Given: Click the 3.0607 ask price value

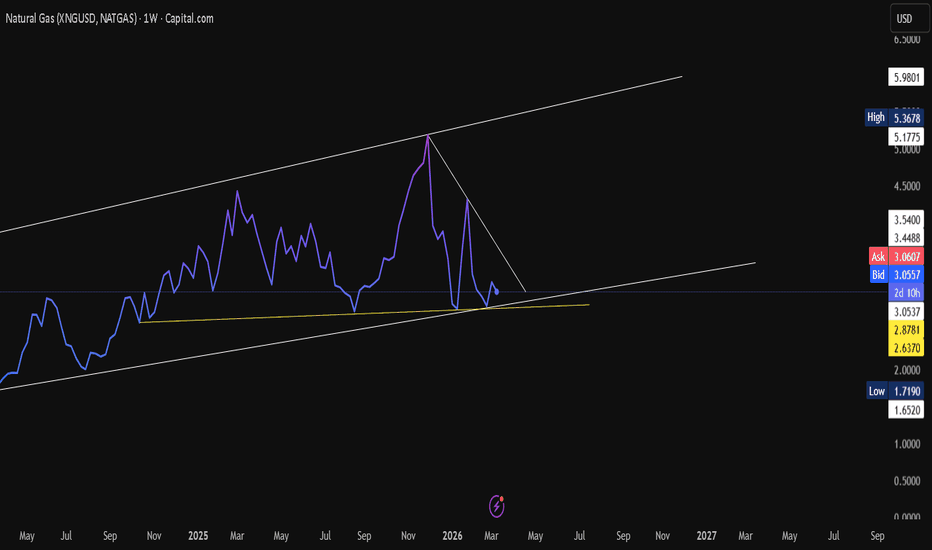Looking at the screenshot, I should (x=906, y=257).
